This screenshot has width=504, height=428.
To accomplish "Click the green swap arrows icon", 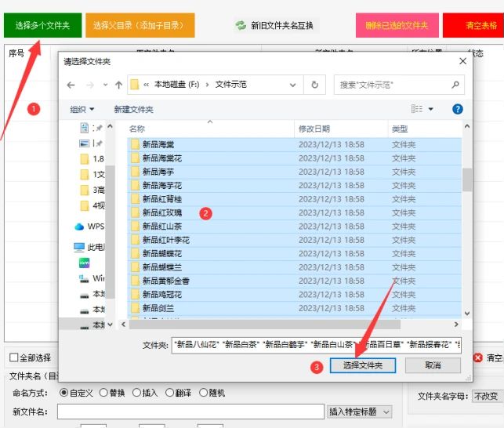I will [x=241, y=25].
